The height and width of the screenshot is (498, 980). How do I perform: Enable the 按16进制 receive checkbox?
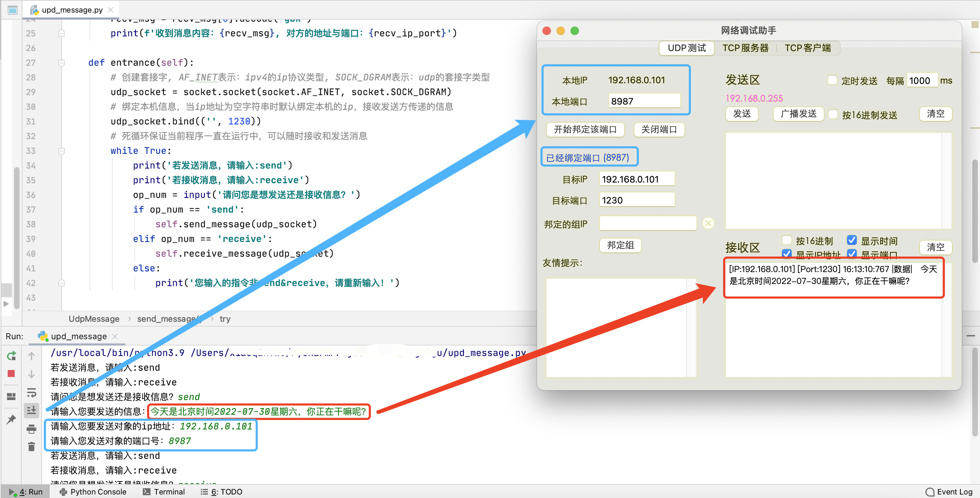[787, 240]
